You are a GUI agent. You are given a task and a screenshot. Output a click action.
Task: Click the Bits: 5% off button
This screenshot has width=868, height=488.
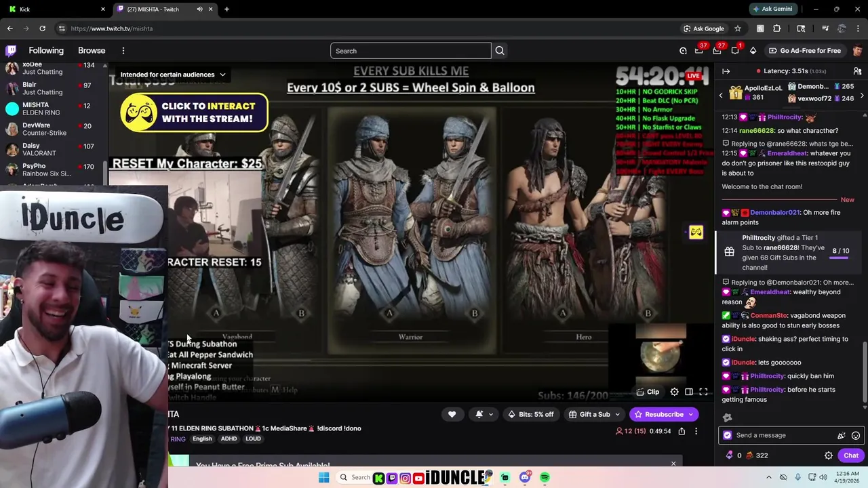point(530,414)
